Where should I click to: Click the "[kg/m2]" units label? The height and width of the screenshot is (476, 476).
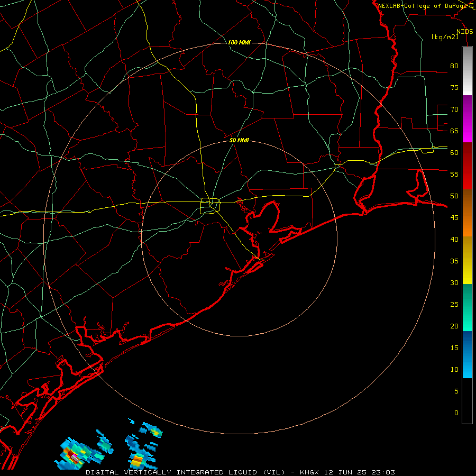tap(445, 37)
